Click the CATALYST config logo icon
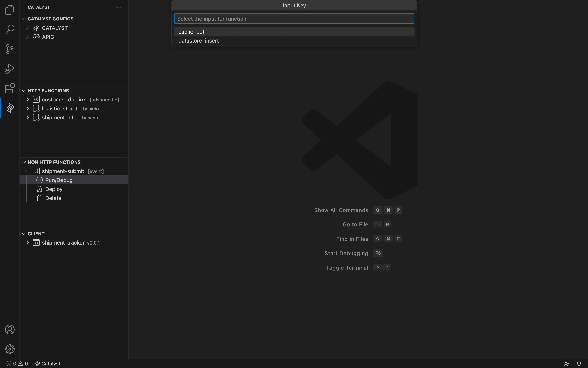This screenshot has width=588, height=368. [x=37, y=28]
